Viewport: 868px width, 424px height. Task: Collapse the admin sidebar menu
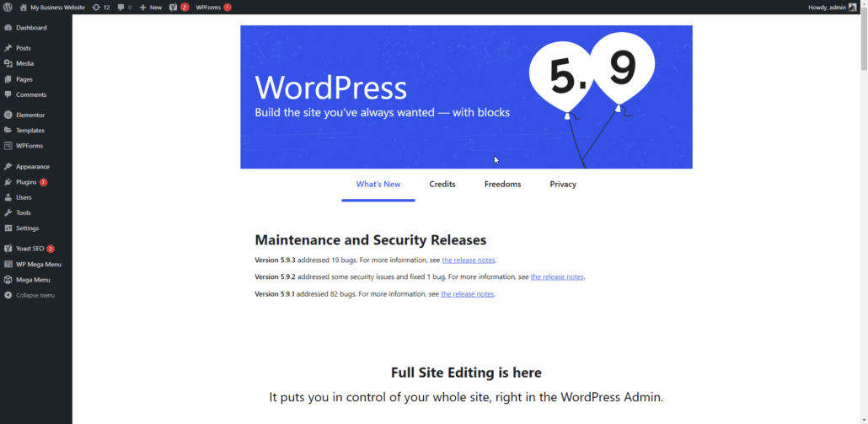[29, 296]
